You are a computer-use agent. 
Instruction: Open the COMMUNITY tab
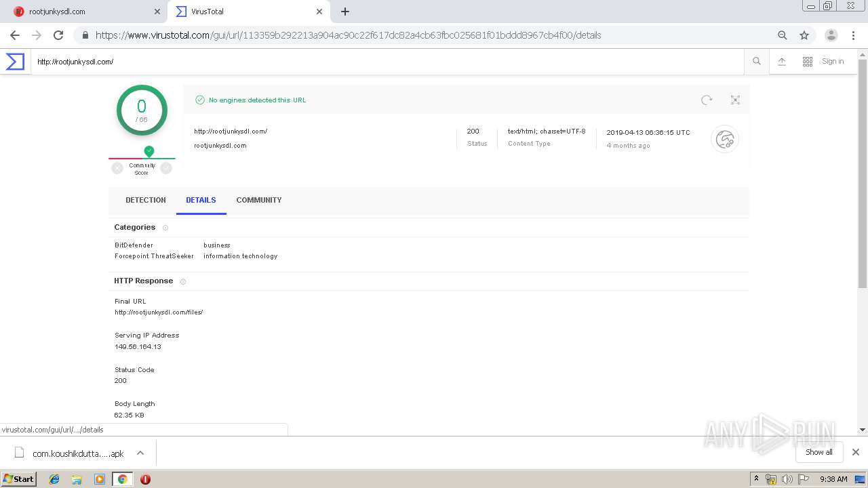(259, 200)
